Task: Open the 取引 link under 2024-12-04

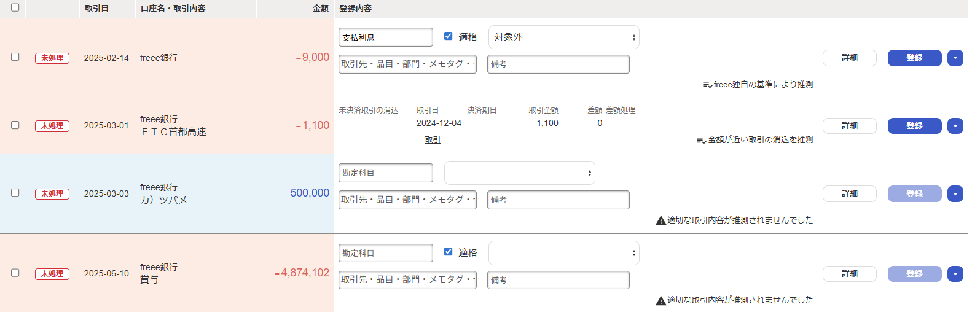Action: pyautogui.click(x=433, y=140)
